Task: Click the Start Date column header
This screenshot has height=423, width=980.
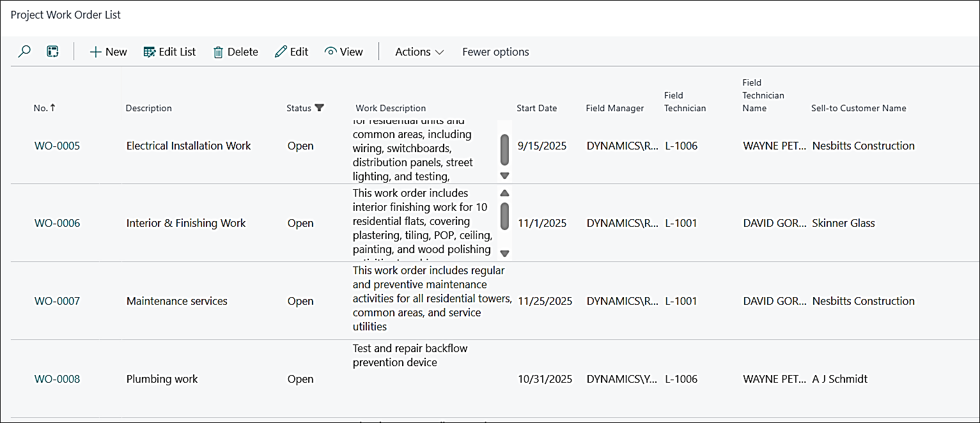Action: click(x=536, y=108)
